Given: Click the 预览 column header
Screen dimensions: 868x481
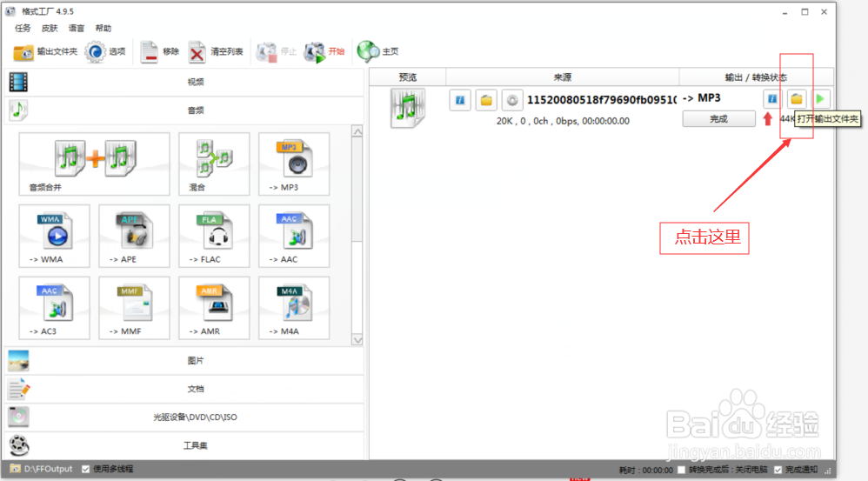Looking at the screenshot, I should [x=407, y=77].
